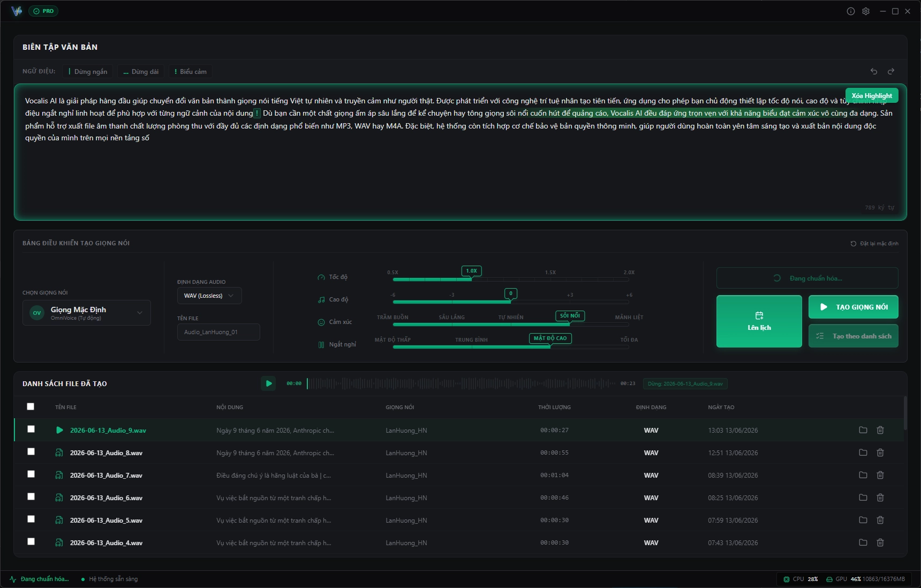
Task: Open the info icon in title bar
Action: click(x=850, y=11)
